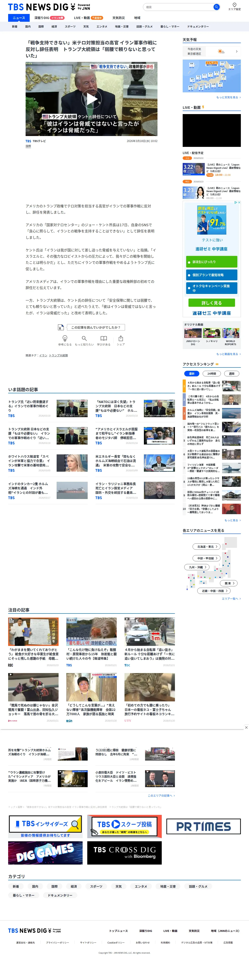Click the 国際 category label under article
The width and height of the screenshot is (249, 980).
click(28, 146)
